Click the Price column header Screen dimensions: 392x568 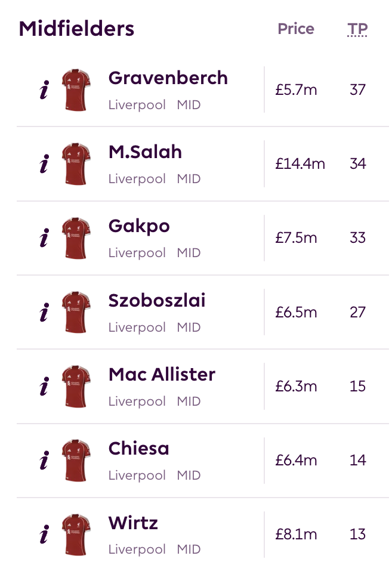click(296, 29)
